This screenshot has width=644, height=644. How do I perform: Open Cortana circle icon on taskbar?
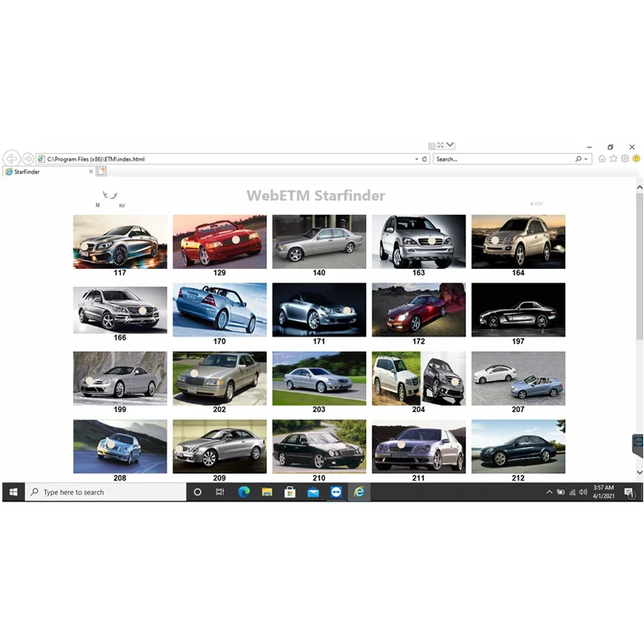[x=197, y=492]
